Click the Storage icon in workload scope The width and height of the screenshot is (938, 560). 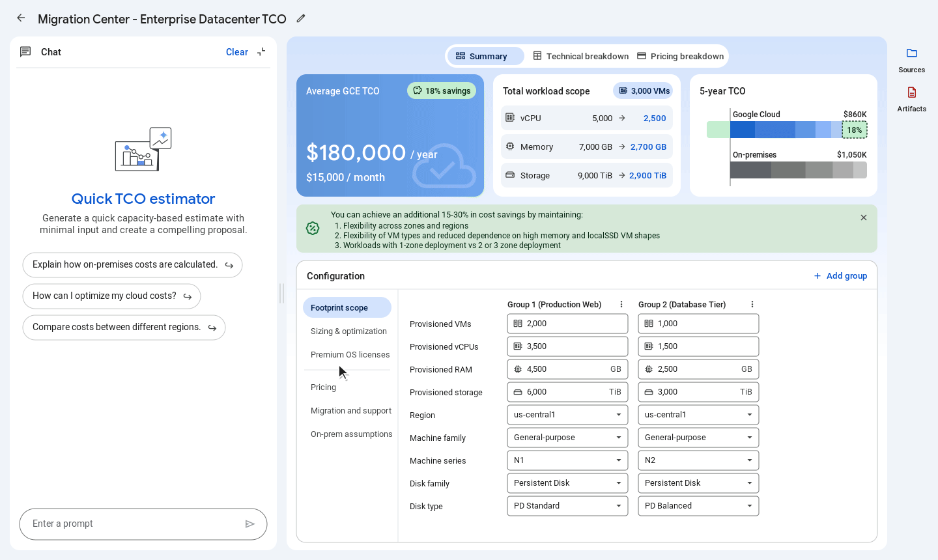point(510,175)
